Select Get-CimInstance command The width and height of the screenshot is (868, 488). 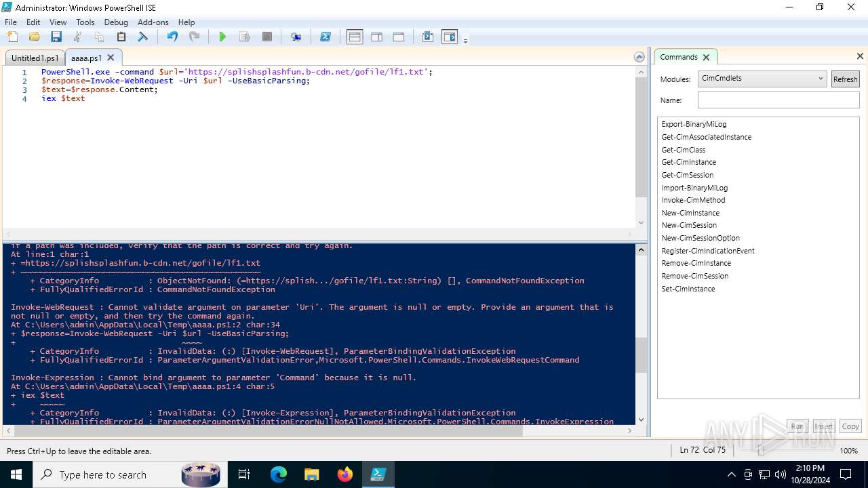(688, 162)
